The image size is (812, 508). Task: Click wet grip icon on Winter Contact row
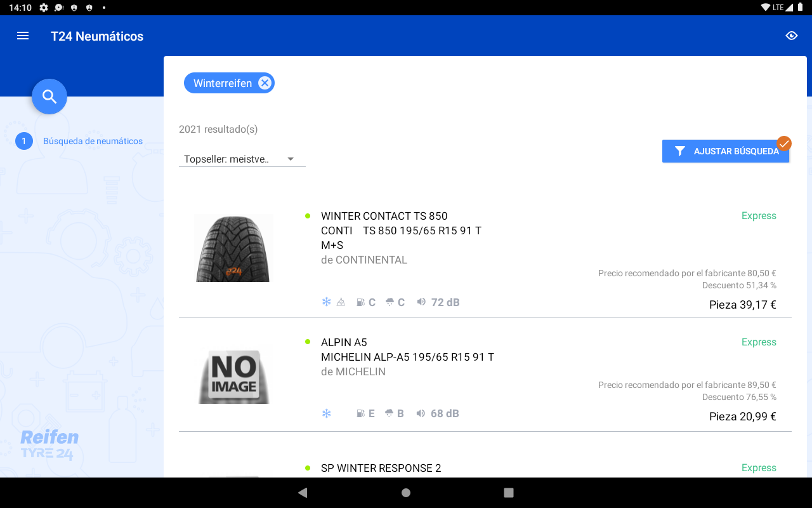coord(390,302)
